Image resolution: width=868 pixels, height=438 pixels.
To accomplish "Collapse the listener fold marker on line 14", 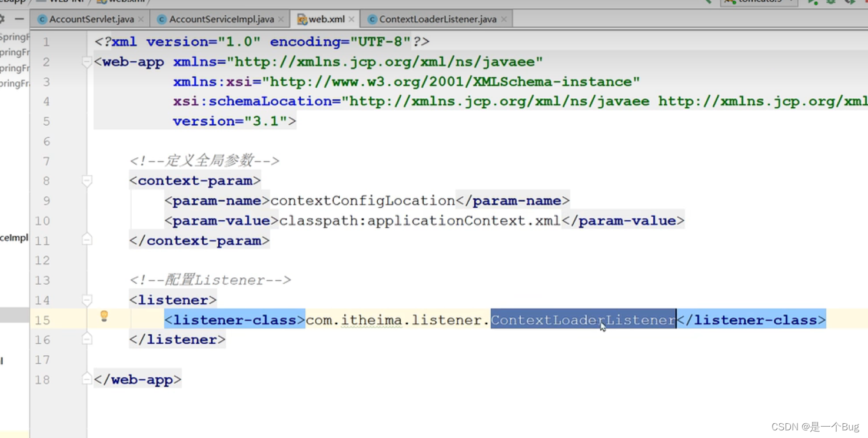I will 87,300.
